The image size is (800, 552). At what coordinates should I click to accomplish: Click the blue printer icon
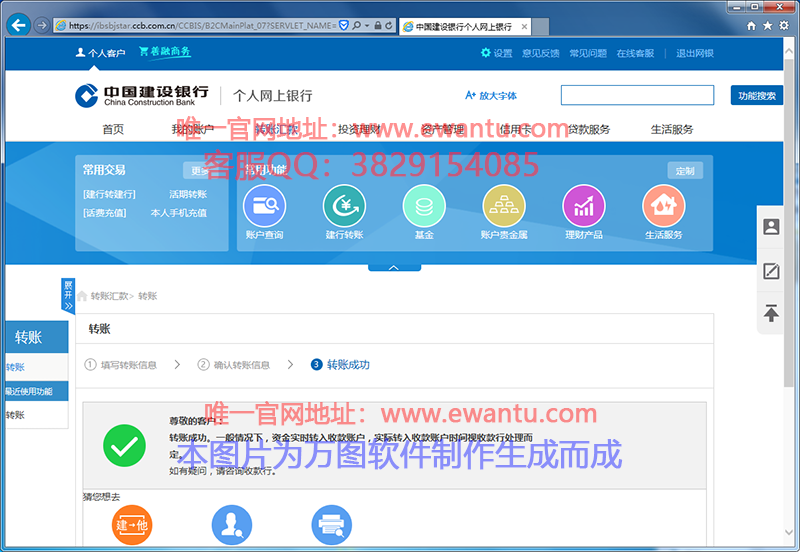pos(332,525)
